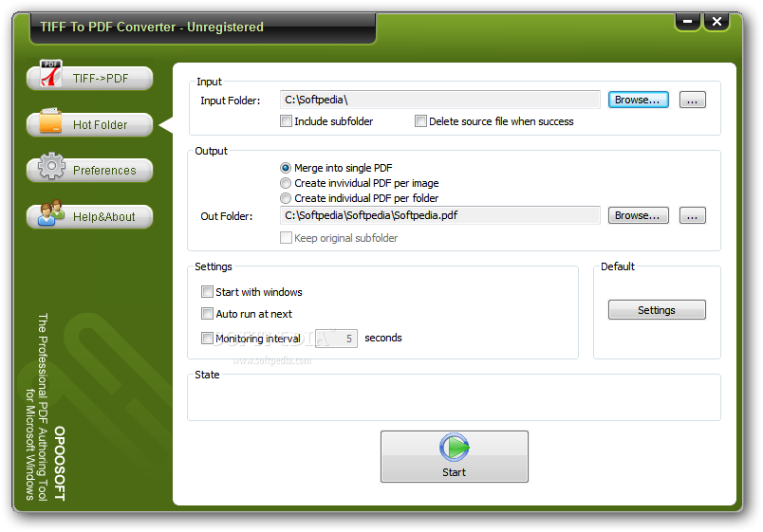Open the Preferences section

[x=89, y=170]
